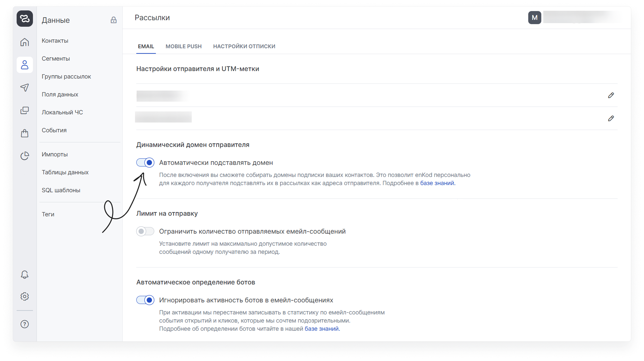Click the enKod logo icon
The width and height of the screenshot is (644, 361).
coord(25,19)
